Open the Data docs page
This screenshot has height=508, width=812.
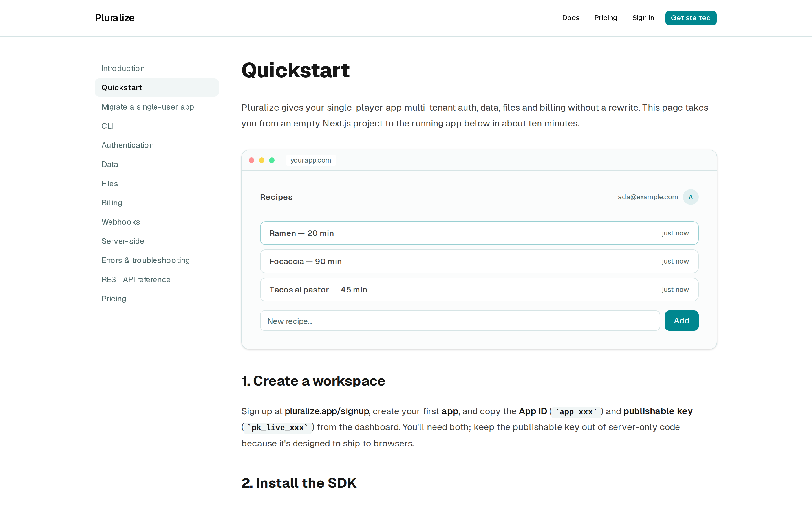pyautogui.click(x=157, y=164)
